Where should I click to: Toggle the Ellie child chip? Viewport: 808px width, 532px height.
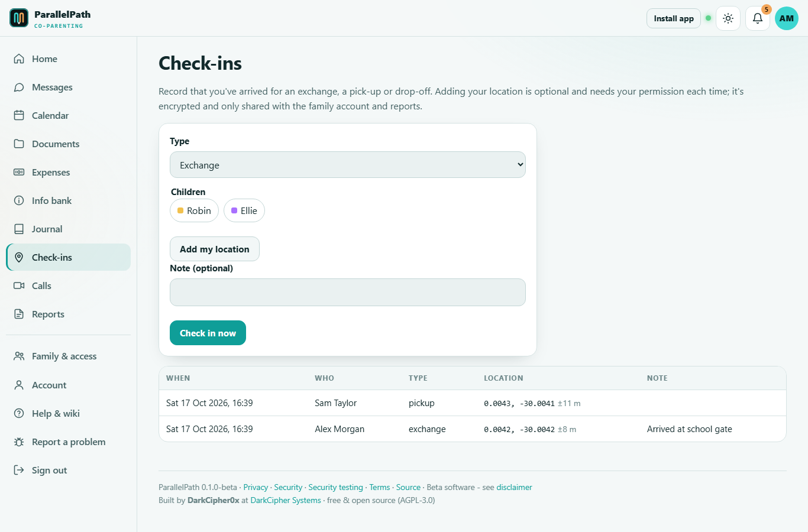click(x=244, y=210)
